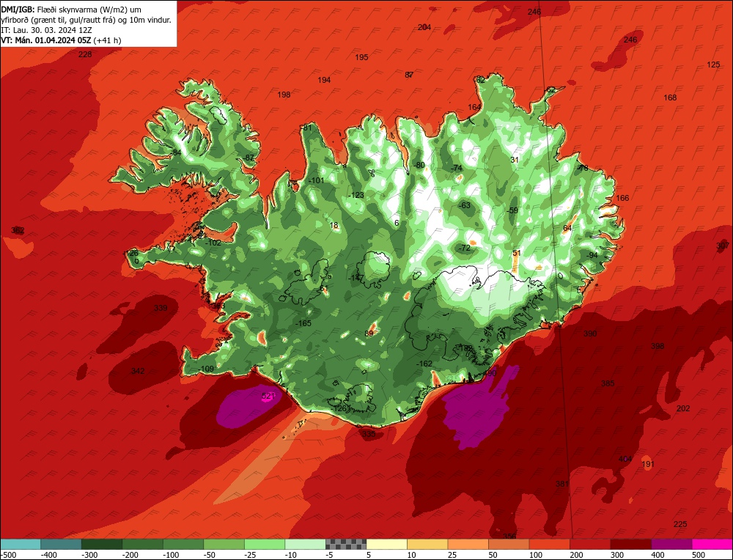Click the legend label '-25'

coord(250,555)
